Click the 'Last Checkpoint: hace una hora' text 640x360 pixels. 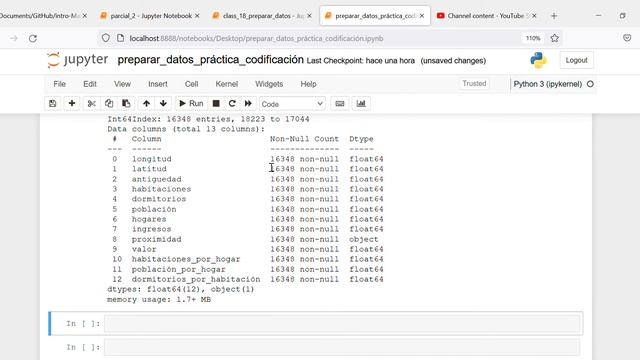pyautogui.click(x=361, y=61)
